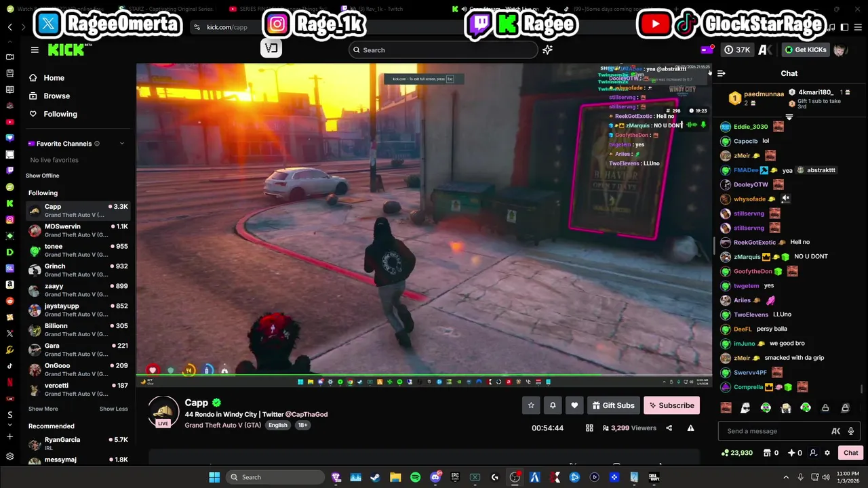Open chat settings gear icon

(827, 453)
